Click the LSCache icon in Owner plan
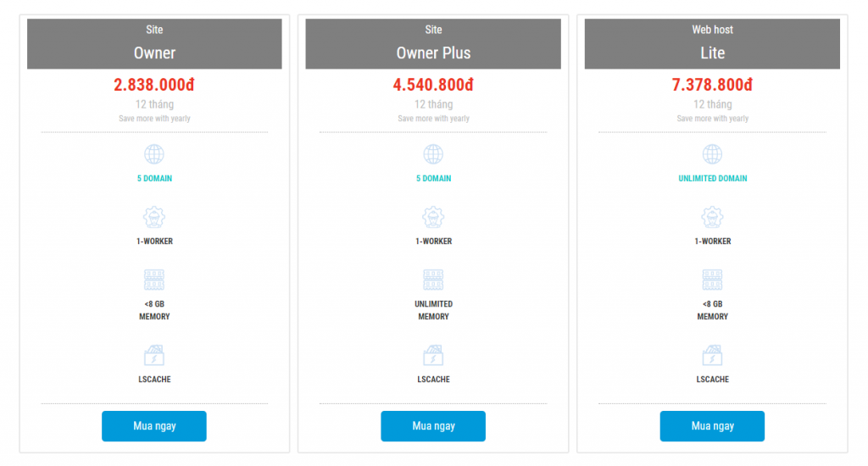This screenshot has width=868, height=466. pos(154,355)
